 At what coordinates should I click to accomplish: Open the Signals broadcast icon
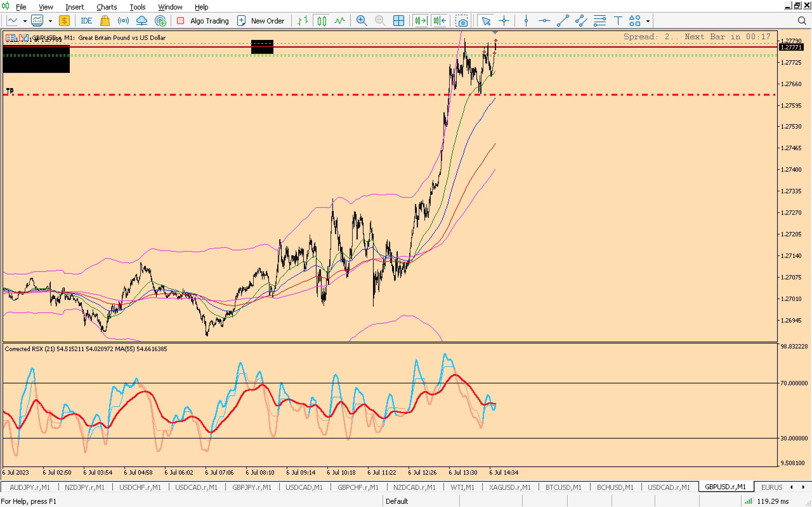pyautogui.click(x=123, y=21)
